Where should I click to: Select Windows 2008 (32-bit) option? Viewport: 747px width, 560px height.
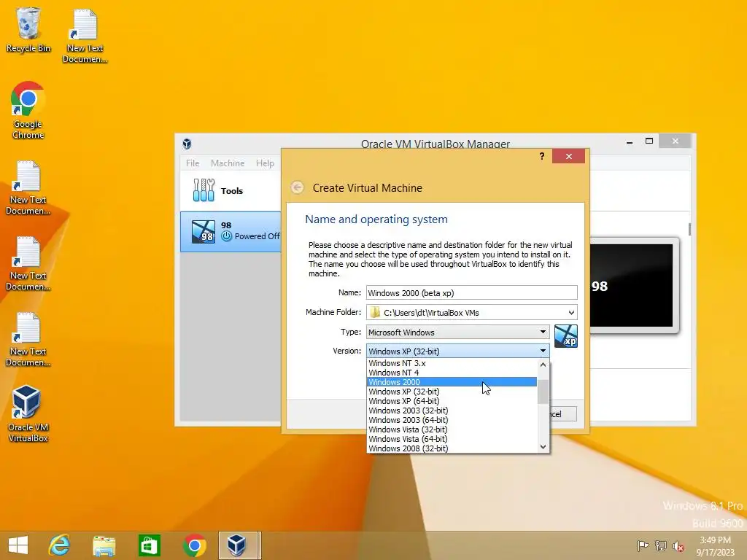click(x=452, y=448)
